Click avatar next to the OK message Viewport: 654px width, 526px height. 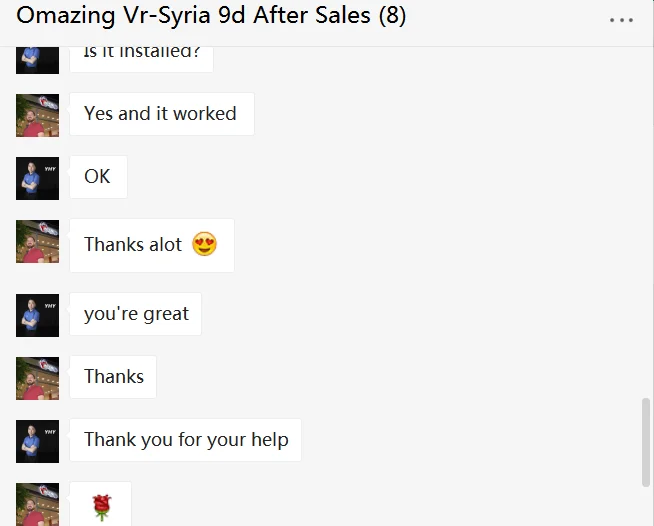(x=38, y=178)
